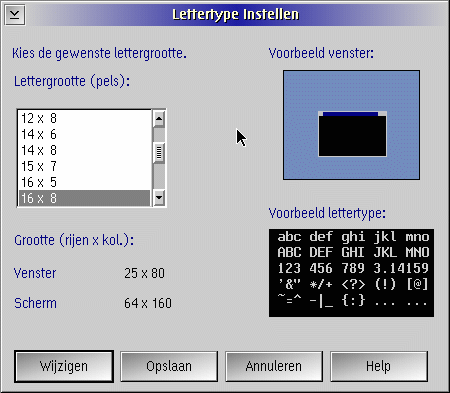Screen dimensions: 450x393
Task: Click the list scrollbar down arrow
Action: (x=159, y=198)
